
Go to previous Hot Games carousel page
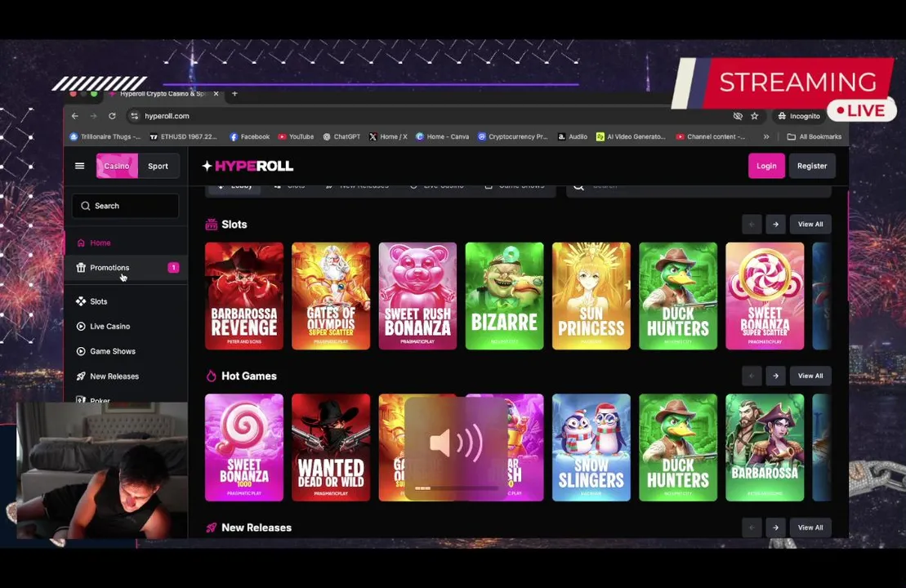tap(752, 376)
